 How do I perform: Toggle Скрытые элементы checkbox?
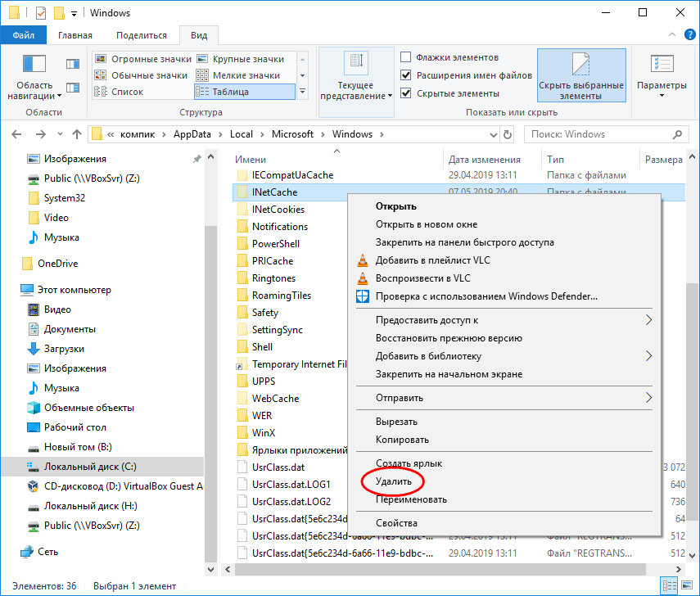[406, 93]
